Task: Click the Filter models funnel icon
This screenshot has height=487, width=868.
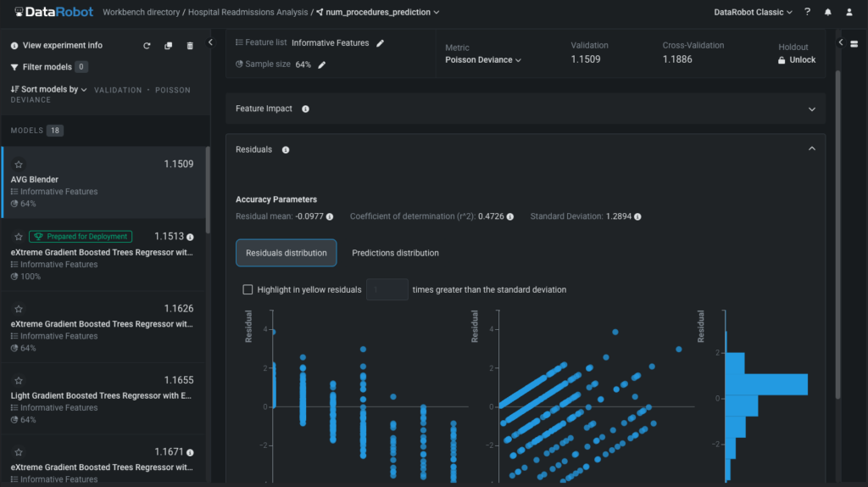Action: coord(14,67)
